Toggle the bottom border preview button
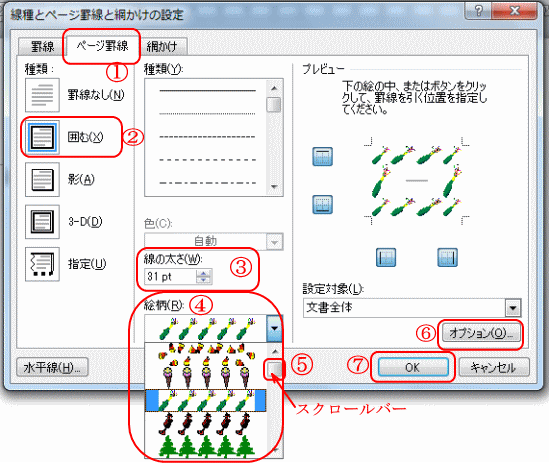Viewport: 549px width, 463px height. (322, 204)
